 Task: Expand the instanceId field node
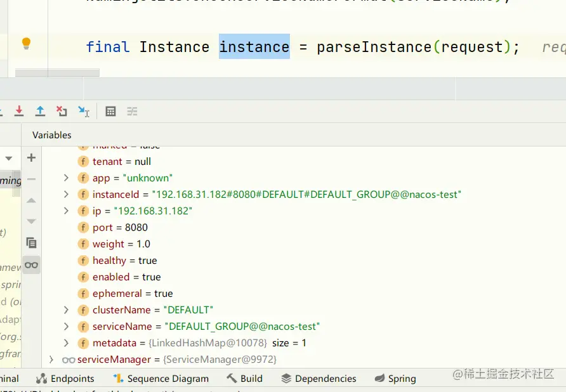[x=66, y=194]
